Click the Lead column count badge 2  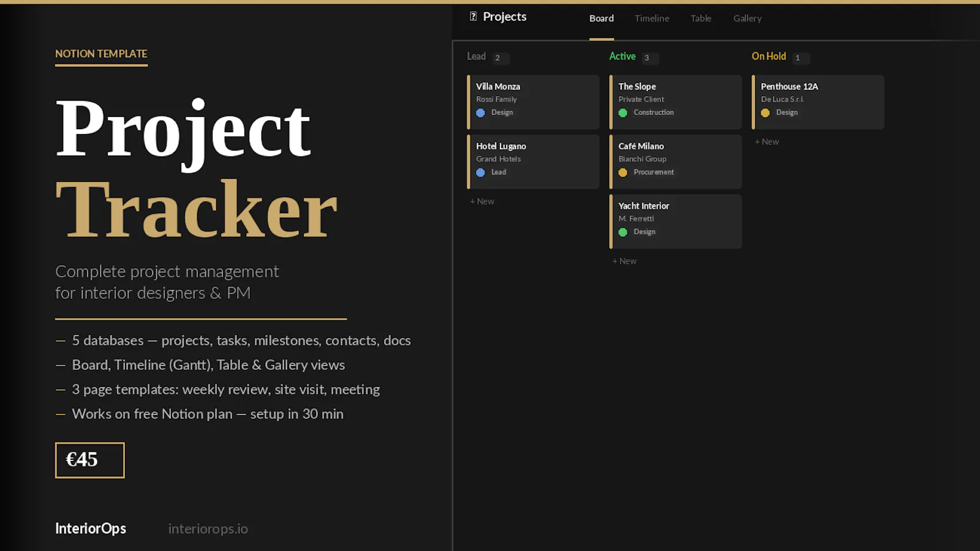500,58
